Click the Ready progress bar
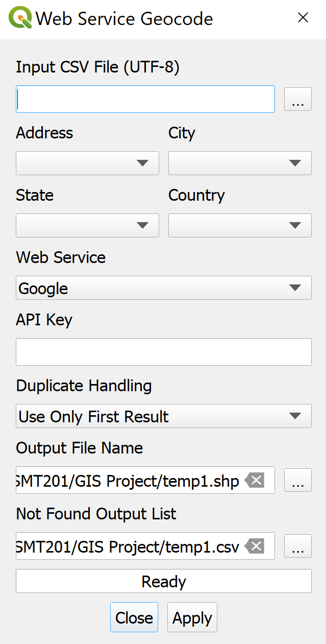 (x=163, y=581)
